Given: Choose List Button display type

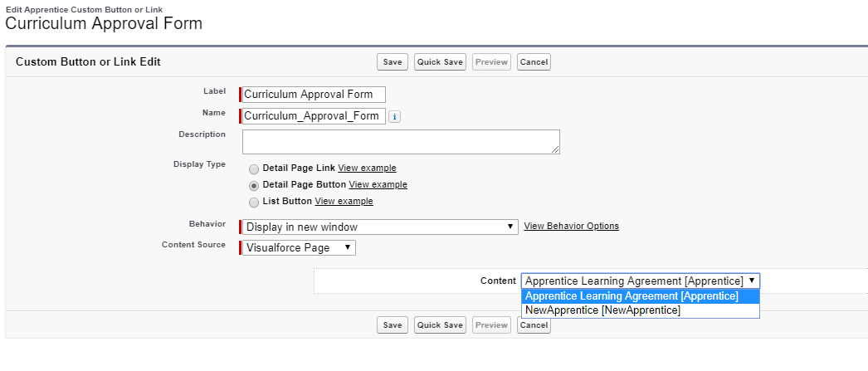Looking at the screenshot, I should tap(254, 202).
